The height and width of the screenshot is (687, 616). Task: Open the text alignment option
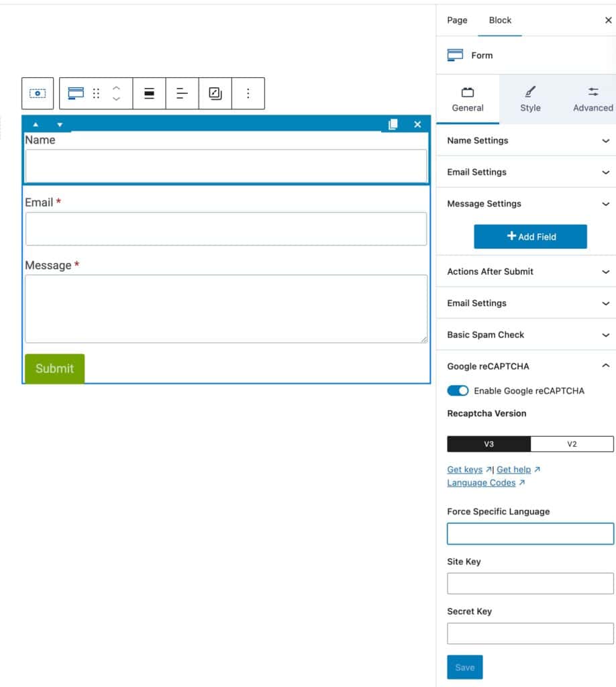coord(182,93)
